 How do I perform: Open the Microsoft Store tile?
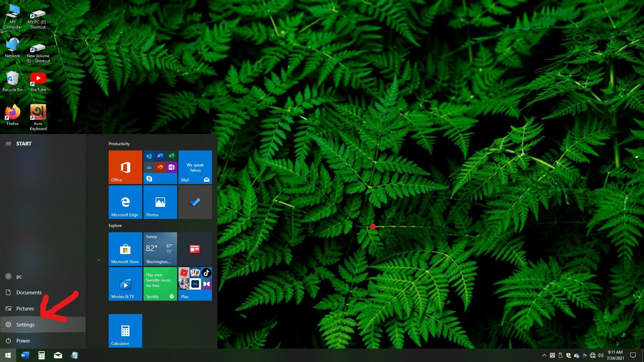[125, 249]
